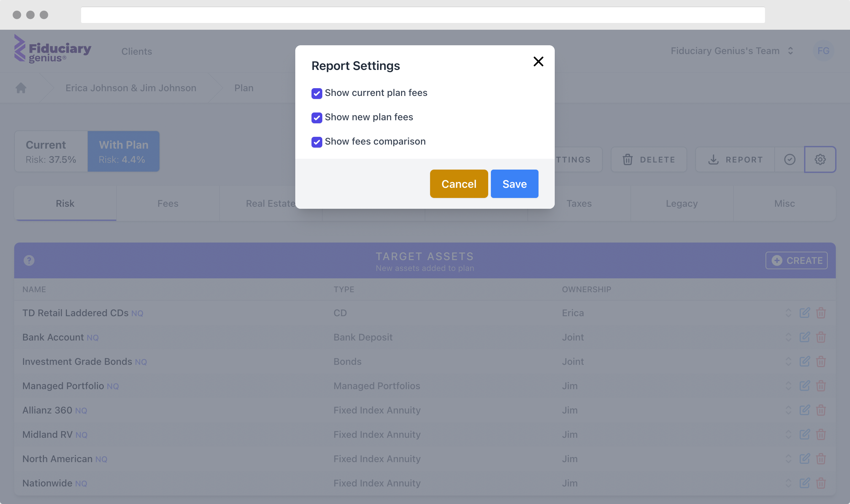Switch to the Legacy tab
Screen dimensions: 850x504
[x=681, y=203]
